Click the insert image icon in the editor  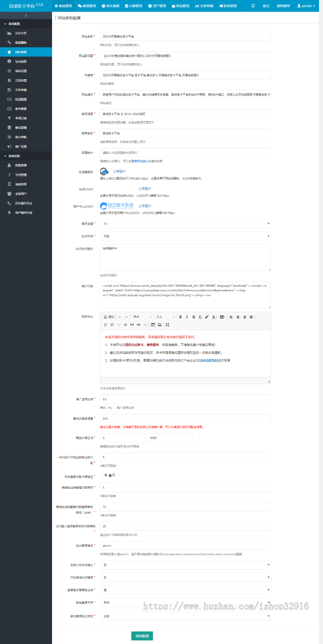(x=160, y=325)
